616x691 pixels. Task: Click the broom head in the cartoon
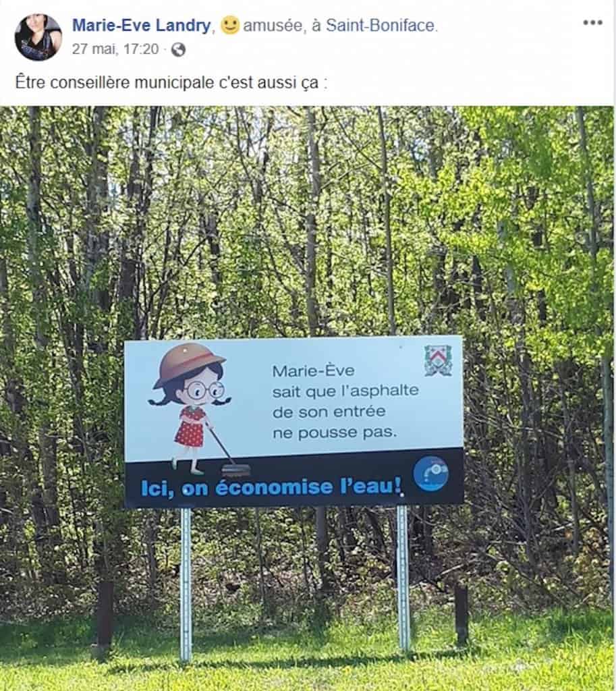(x=236, y=470)
